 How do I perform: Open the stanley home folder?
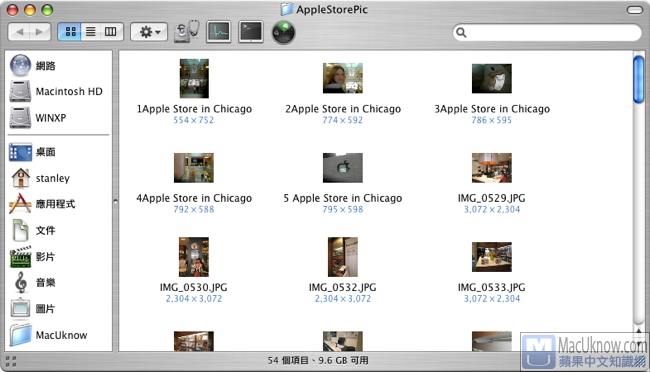pos(40,178)
